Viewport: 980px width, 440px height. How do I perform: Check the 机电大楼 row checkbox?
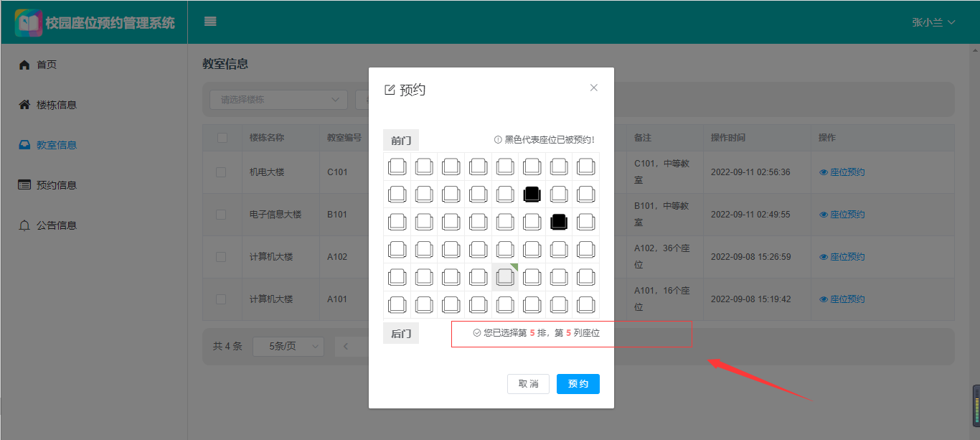point(221,172)
